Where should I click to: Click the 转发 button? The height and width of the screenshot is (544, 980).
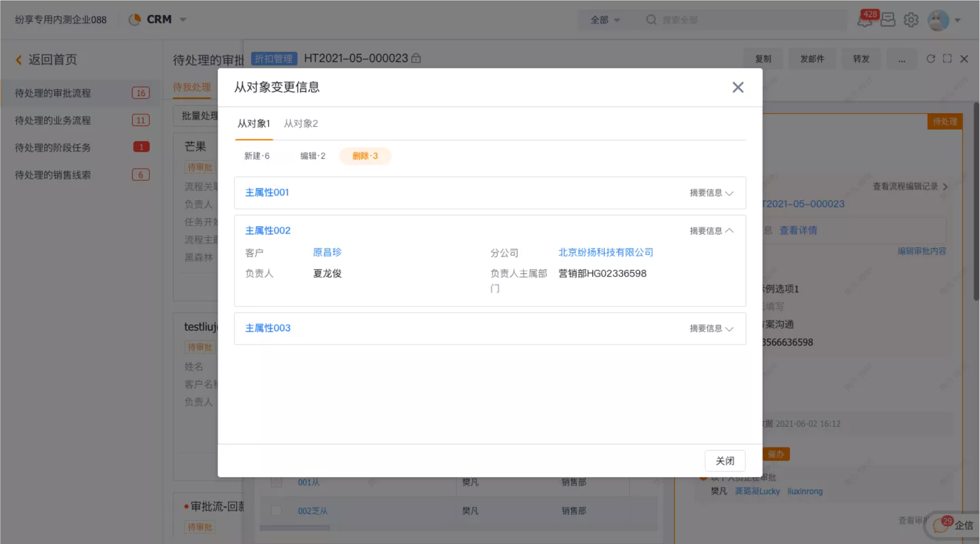(861, 59)
